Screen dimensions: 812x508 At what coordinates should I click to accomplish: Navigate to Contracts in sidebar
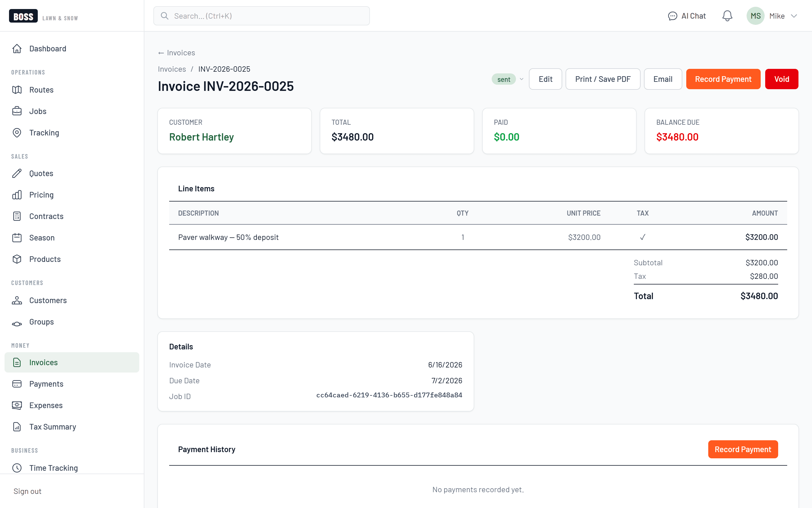click(72, 216)
